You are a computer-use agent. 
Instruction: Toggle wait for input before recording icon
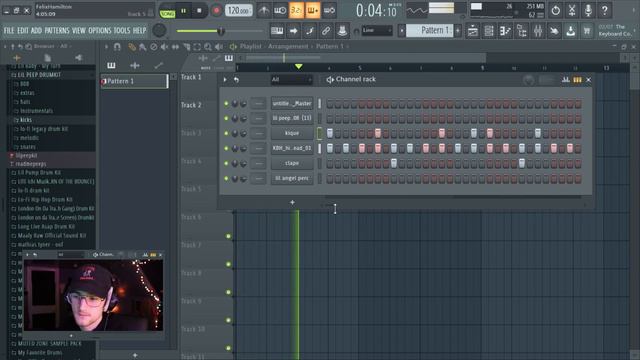(280, 11)
